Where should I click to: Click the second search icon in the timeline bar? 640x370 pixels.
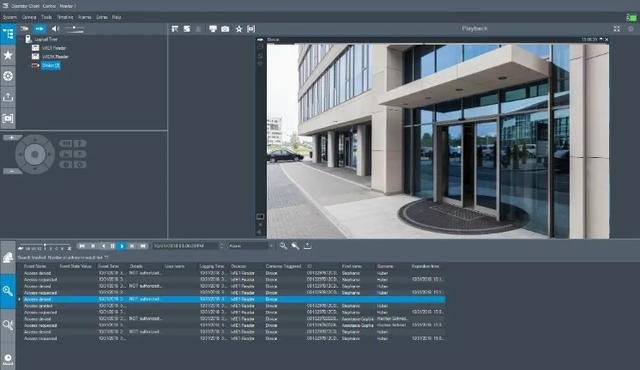point(295,246)
